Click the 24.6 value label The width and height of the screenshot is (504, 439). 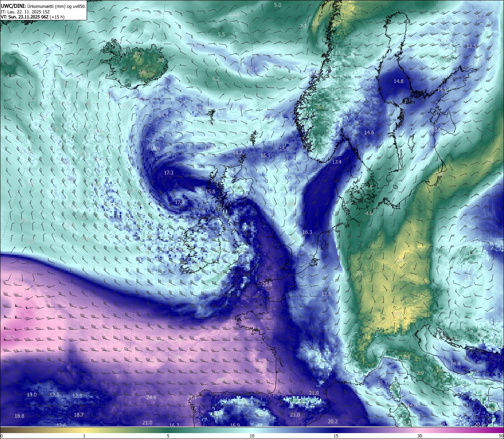point(151,397)
